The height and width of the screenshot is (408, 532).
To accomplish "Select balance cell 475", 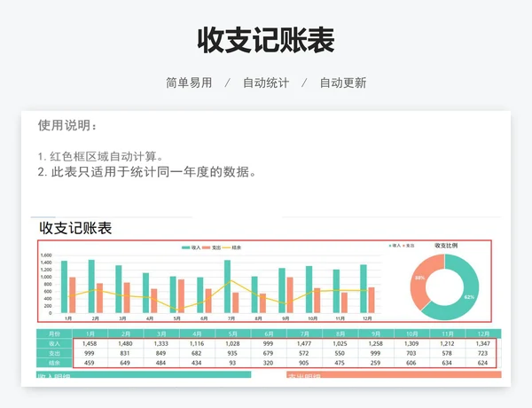I will [340, 363].
